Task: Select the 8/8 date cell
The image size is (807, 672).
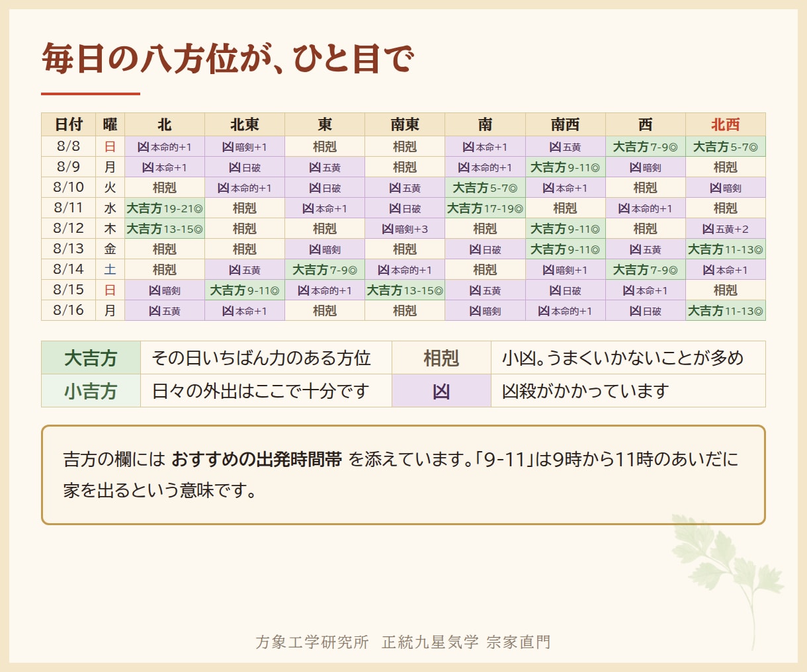Action: pyautogui.click(x=69, y=146)
